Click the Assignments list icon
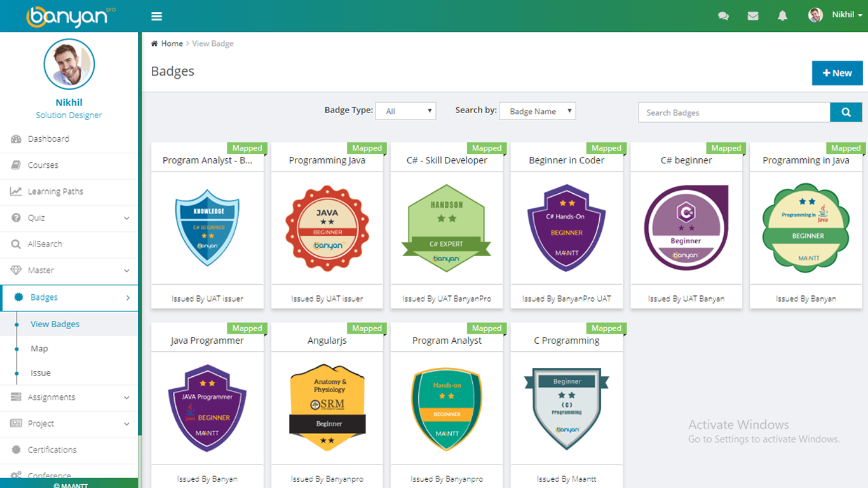Viewport: 868px width, 488px height. [x=16, y=397]
